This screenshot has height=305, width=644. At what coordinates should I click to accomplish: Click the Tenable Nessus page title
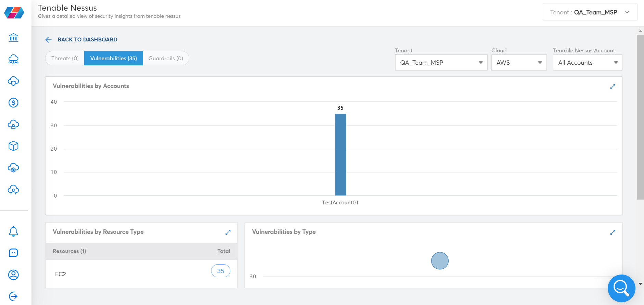tap(67, 8)
